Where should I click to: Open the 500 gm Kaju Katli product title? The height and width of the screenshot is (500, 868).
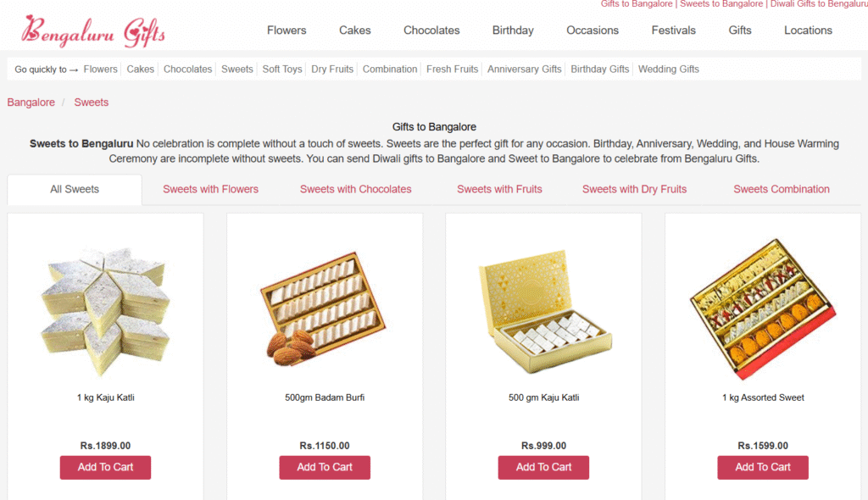pos(543,397)
